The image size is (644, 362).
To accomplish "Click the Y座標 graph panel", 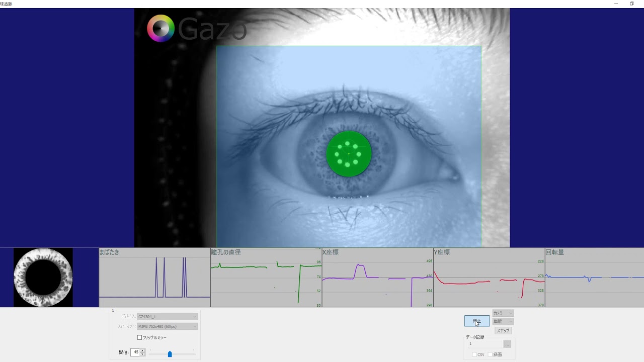I will point(489,277).
